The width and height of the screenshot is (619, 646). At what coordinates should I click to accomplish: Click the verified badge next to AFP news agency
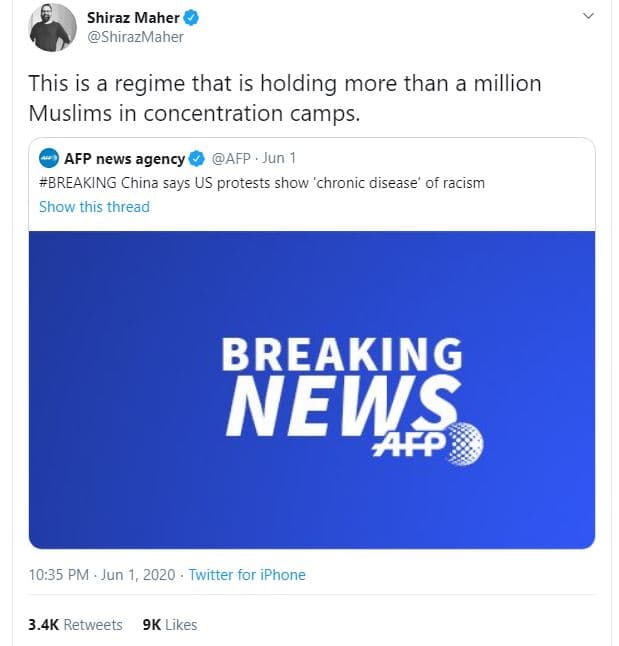pos(197,159)
